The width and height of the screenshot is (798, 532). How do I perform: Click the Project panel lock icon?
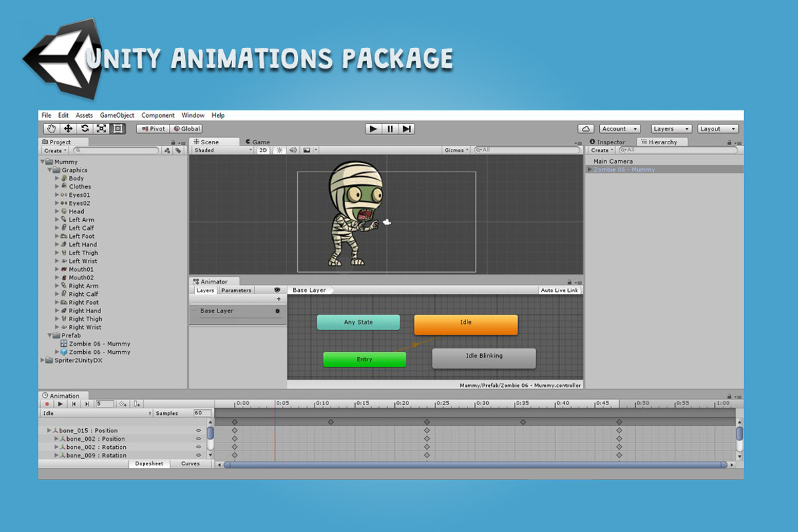[173, 142]
